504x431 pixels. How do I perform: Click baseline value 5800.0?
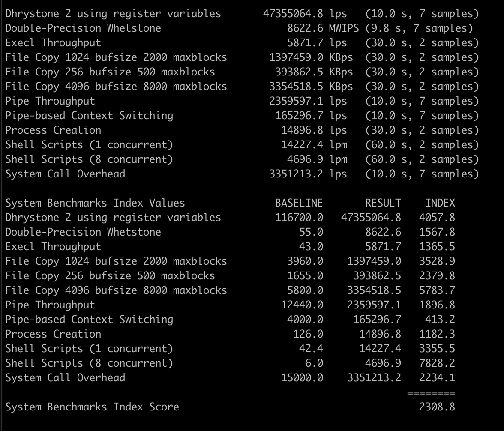305,290
